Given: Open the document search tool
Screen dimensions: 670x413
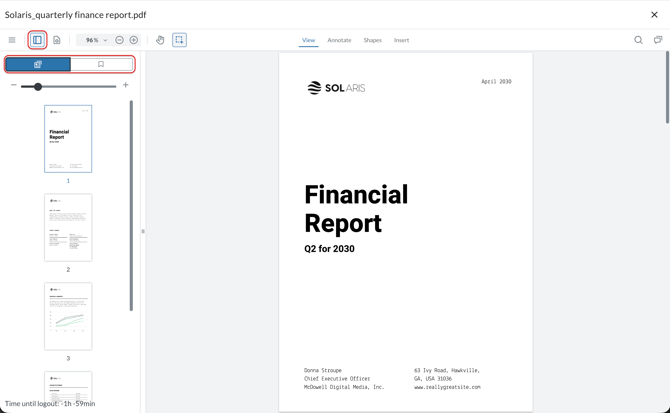Looking at the screenshot, I should (x=638, y=40).
